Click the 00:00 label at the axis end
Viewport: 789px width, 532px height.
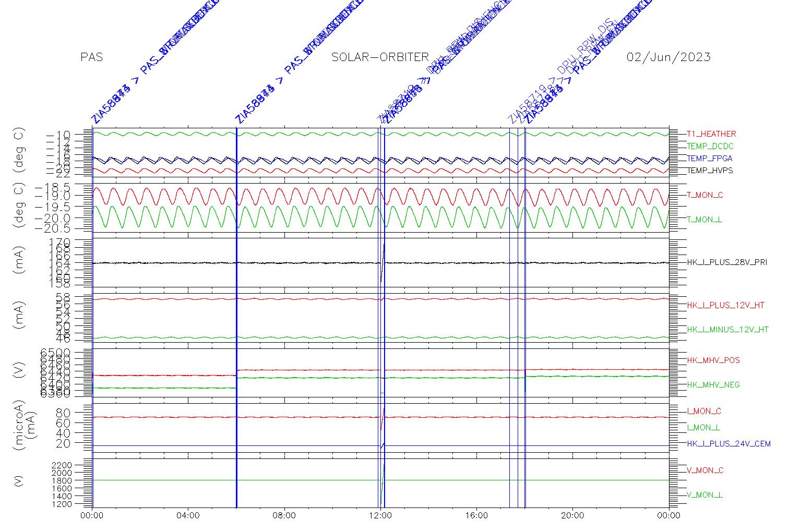[669, 516]
